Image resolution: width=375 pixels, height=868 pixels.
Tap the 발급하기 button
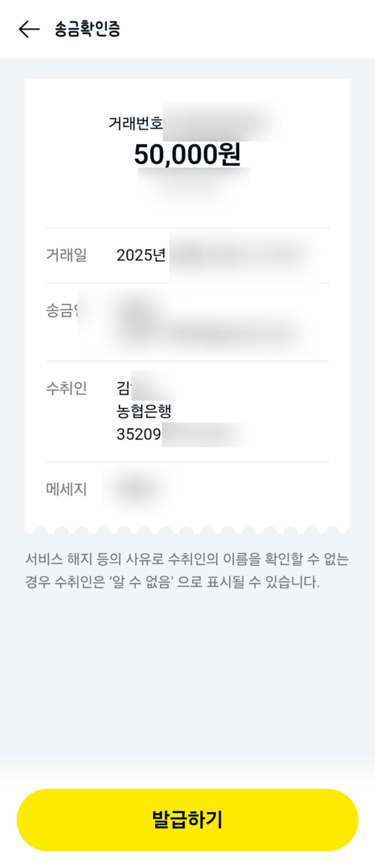[x=187, y=819]
